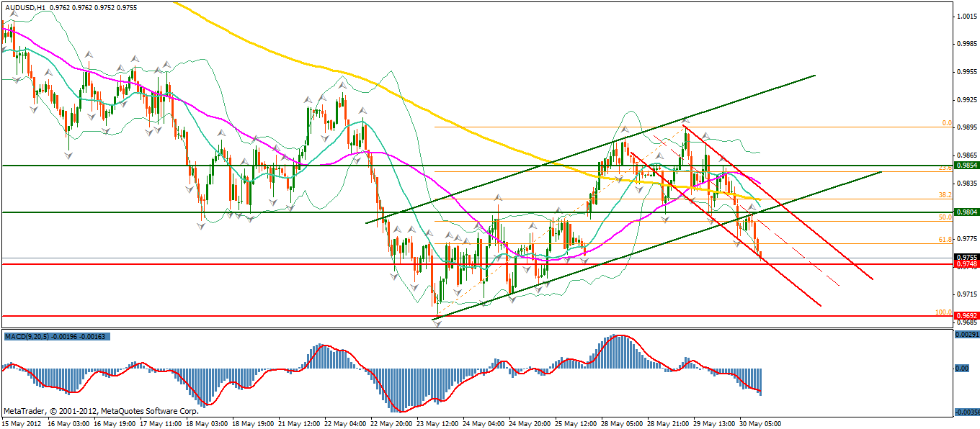Click the MACD 0.00 scale value
The height and width of the screenshot is (429, 980).
click(961, 368)
